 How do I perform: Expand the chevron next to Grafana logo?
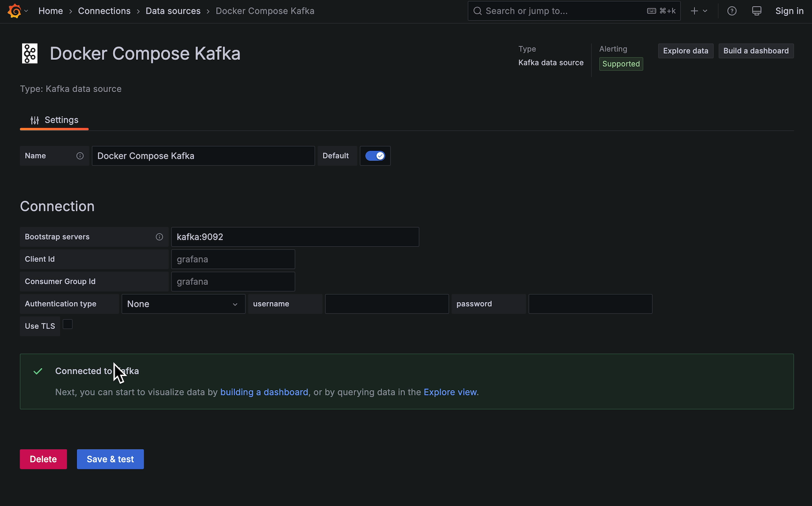[26, 11]
